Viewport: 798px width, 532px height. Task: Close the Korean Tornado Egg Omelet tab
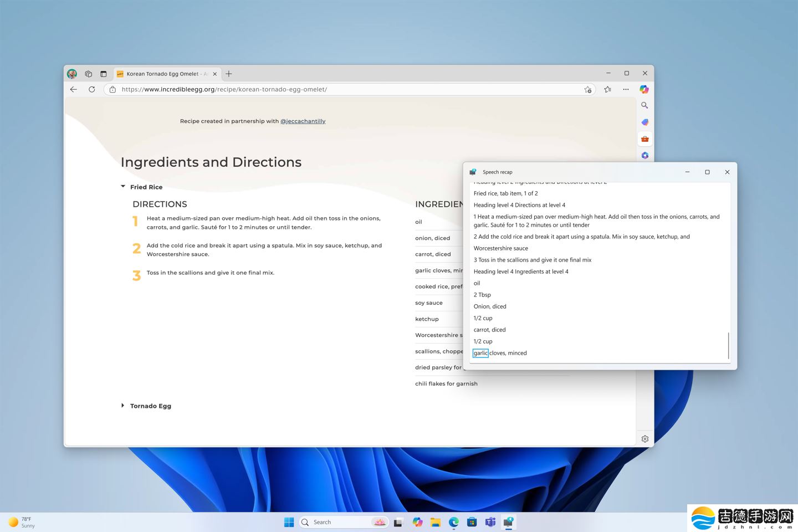(215, 74)
